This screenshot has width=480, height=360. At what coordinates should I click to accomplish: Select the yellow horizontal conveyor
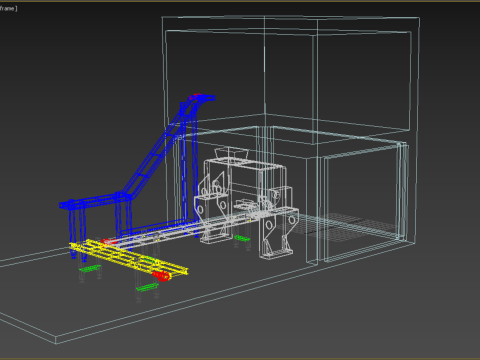tap(128, 257)
